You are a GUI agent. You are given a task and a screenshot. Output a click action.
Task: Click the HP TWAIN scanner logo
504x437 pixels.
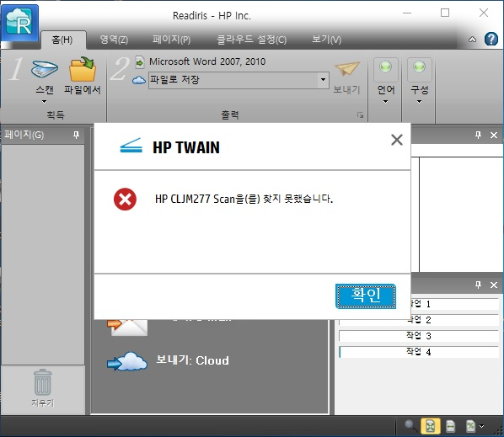pos(131,146)
